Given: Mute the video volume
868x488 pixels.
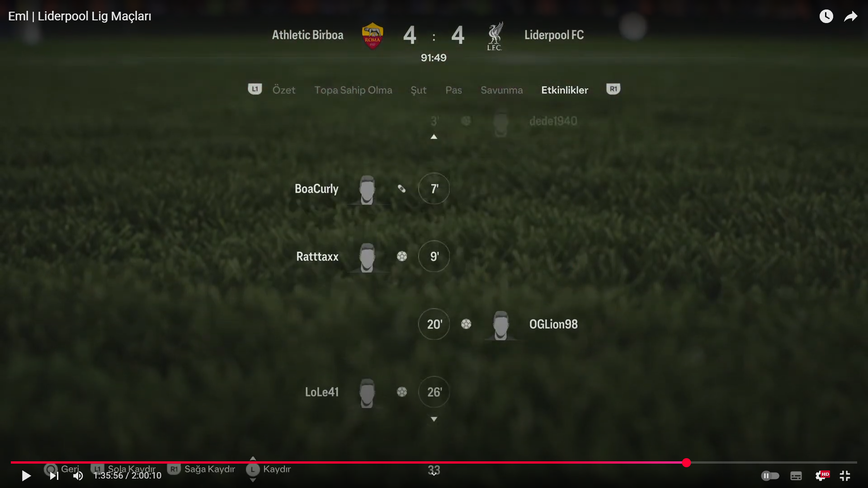Looking at the screenshot, I should [78, 475].
